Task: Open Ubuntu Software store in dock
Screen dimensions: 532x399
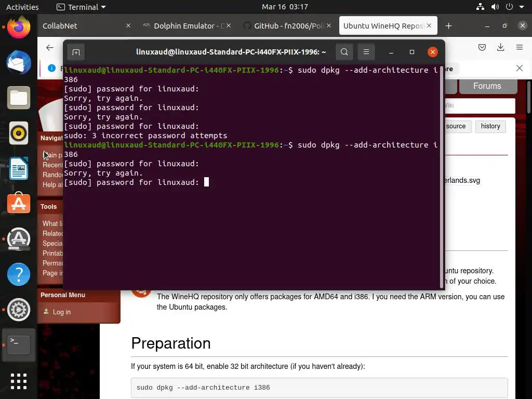Action: tap(19, 204)
